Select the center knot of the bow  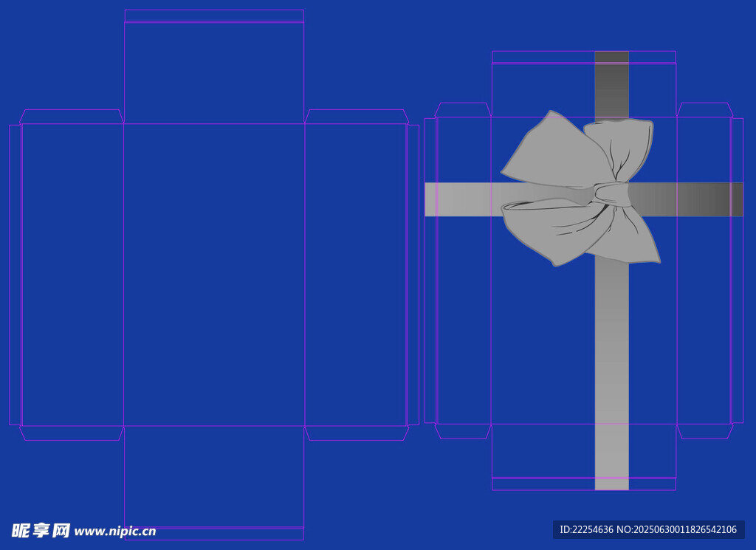point(612,194)
